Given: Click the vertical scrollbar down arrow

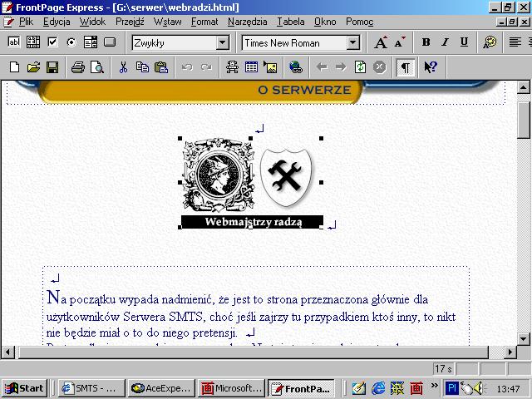Looking at the screenshot, I should point(523,338).
